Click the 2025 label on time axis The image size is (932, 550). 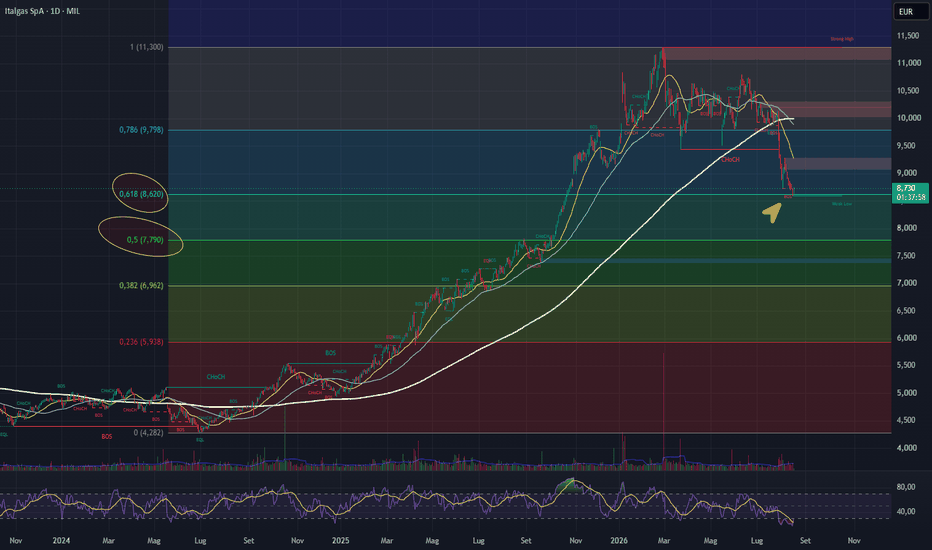coord(341,540)
